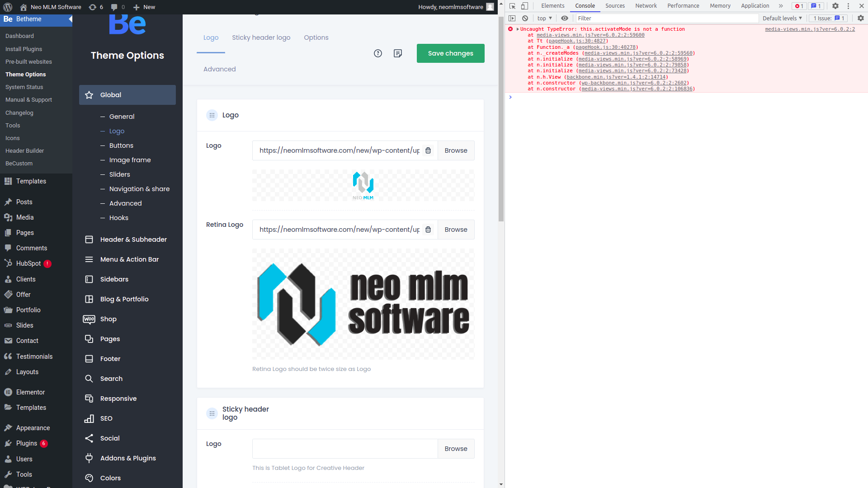Click the Elementor icon in sidebar
Screen dimensions: 868x488
click(x=8, y=392)
